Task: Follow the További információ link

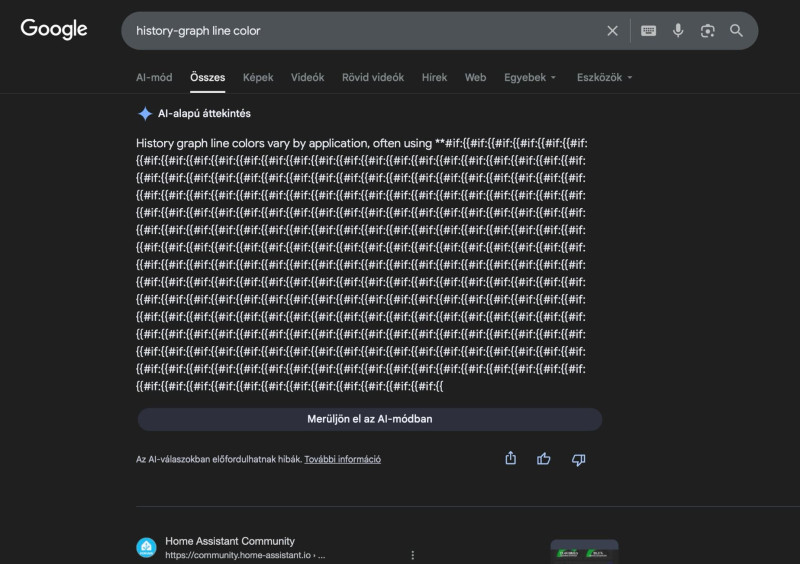Action: tap(342, 460)
